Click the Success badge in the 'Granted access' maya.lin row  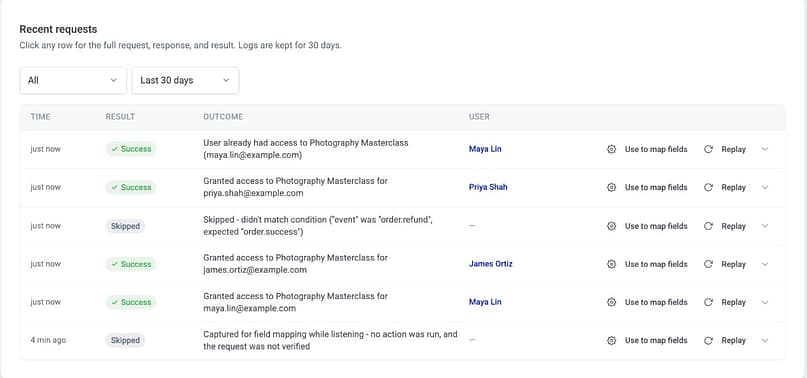(x=131, y=302)
